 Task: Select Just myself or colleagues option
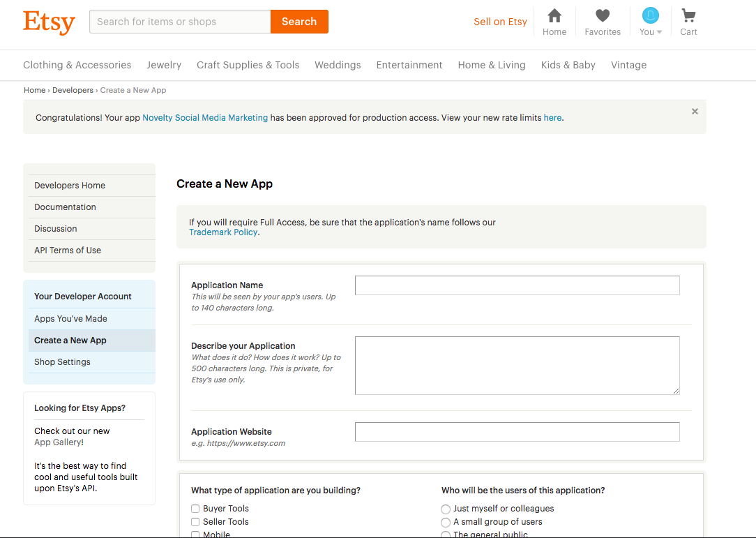click(x=446, y=509)
